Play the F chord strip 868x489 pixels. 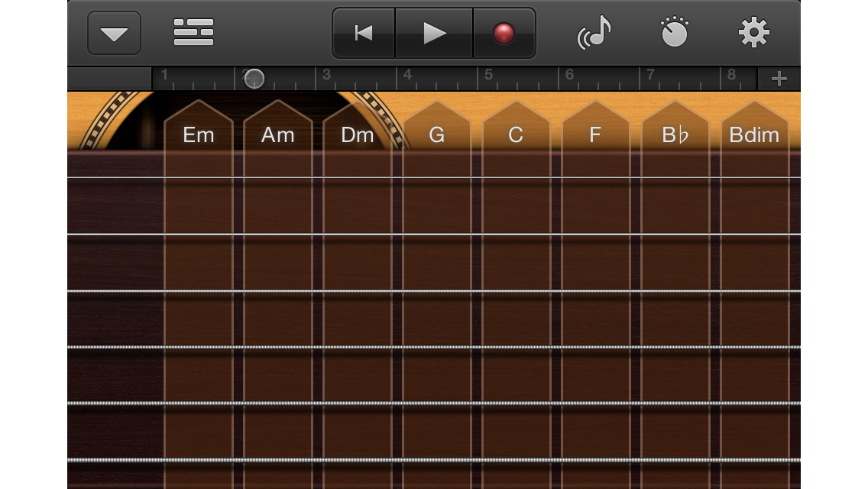(x=595, y=293)
